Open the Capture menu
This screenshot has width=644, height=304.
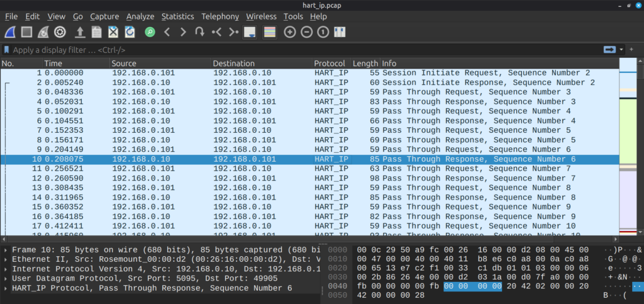point(104,16)
